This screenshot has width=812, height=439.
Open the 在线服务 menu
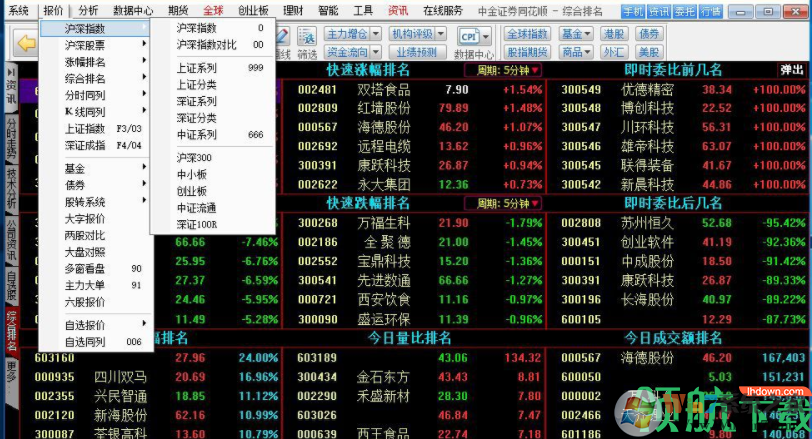[x=443, y=10]
